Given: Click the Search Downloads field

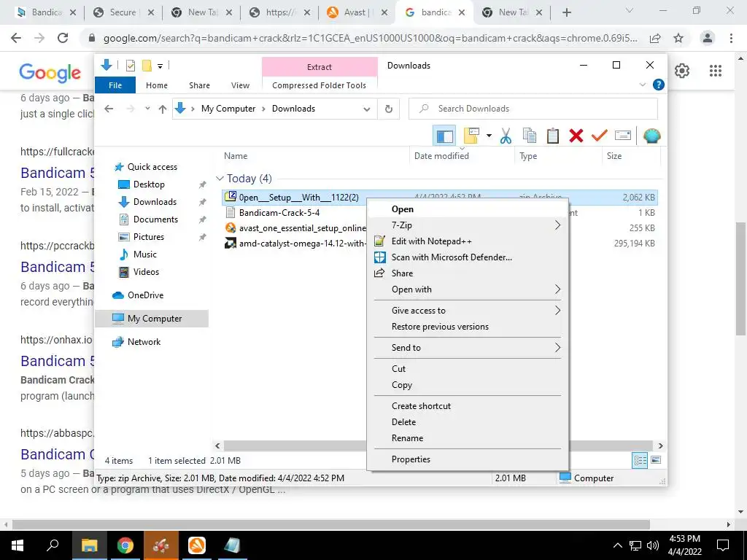Looking at the screenshot, I should (533, 109).
